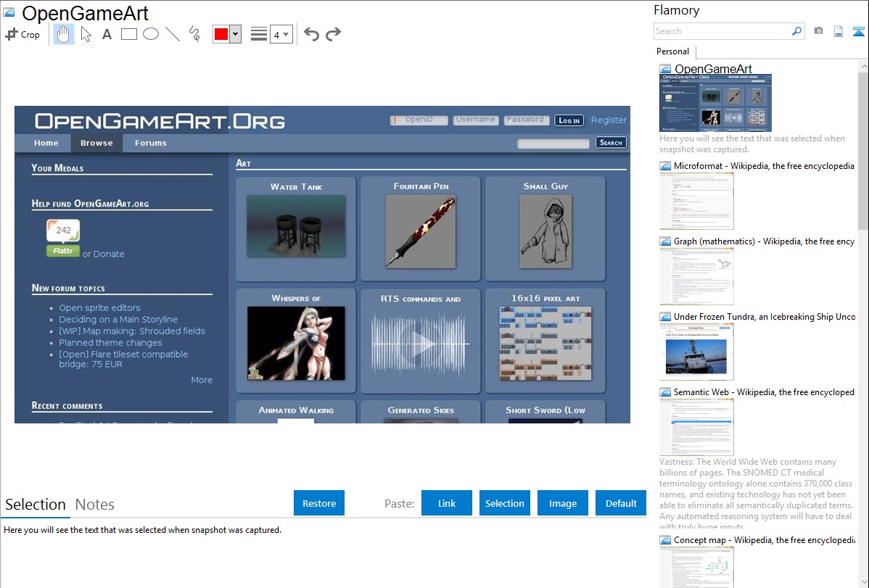
Task: Click the More link under forum topics
Action: click(x=202, y=380)
